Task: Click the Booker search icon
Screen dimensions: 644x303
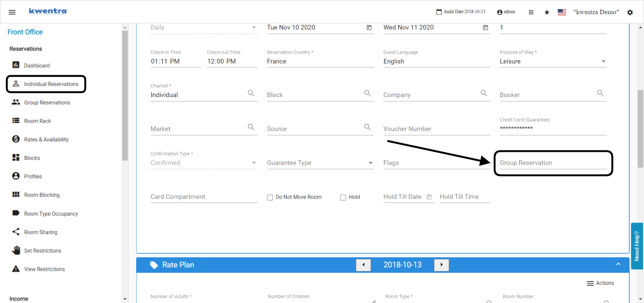Action: coord(600,93)
